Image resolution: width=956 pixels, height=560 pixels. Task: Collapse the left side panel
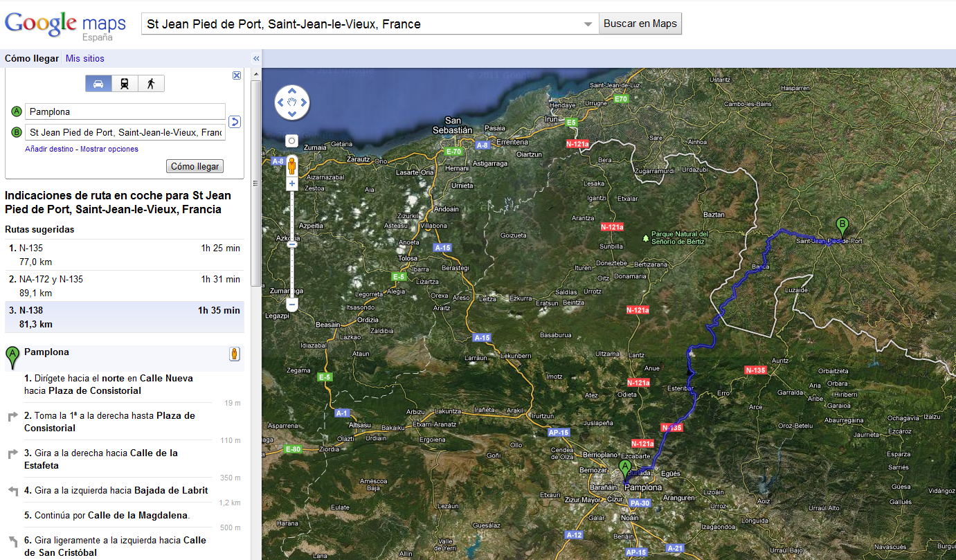click(x=255, y=59)
